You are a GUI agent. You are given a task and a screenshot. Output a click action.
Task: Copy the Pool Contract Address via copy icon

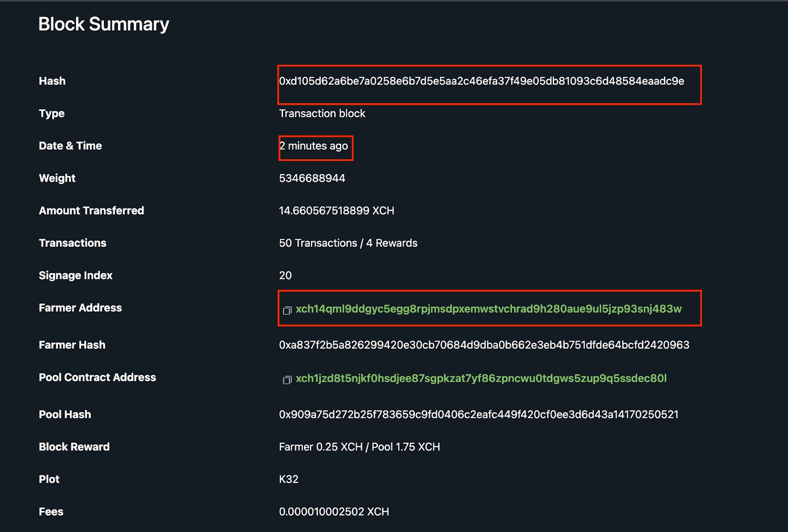287,380
